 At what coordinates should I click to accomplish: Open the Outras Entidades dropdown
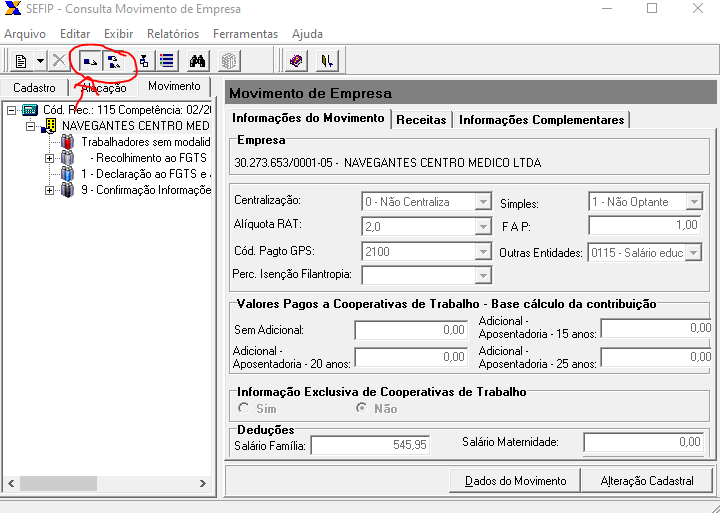tap(694, 252)
